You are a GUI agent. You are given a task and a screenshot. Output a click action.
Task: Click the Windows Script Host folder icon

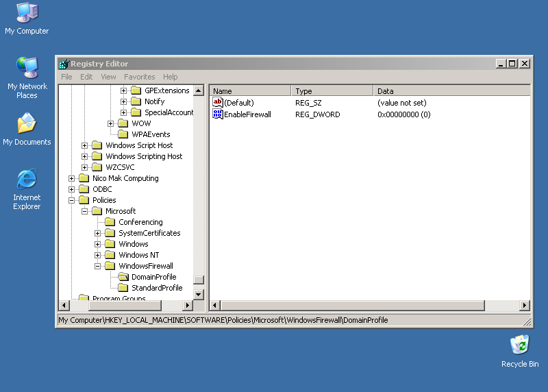[97, 145]
